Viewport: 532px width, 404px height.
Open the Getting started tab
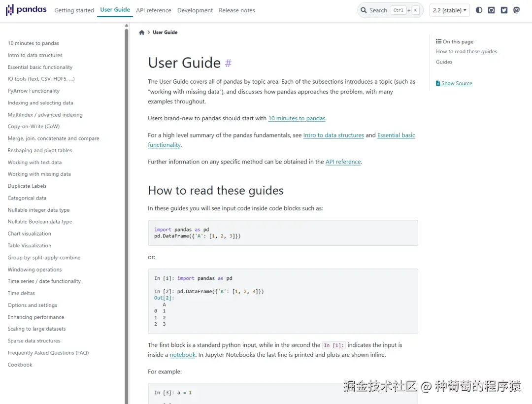(74, 10)
